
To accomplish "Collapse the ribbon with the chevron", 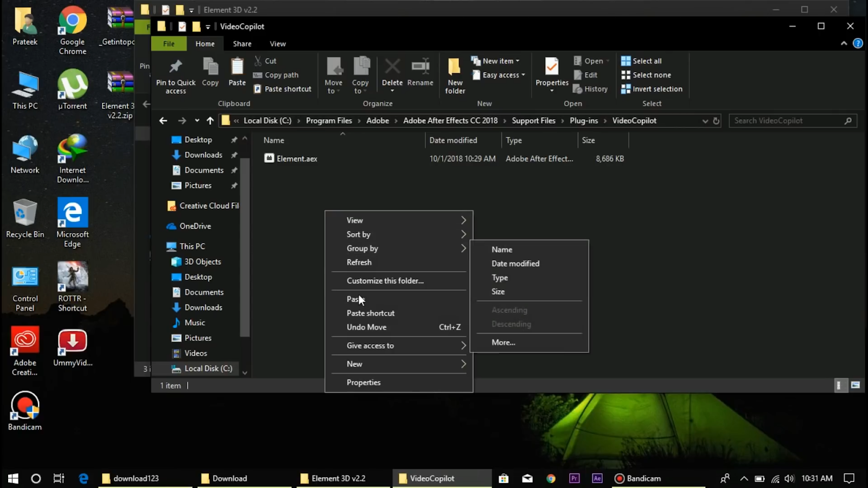I will pos(844,43).
